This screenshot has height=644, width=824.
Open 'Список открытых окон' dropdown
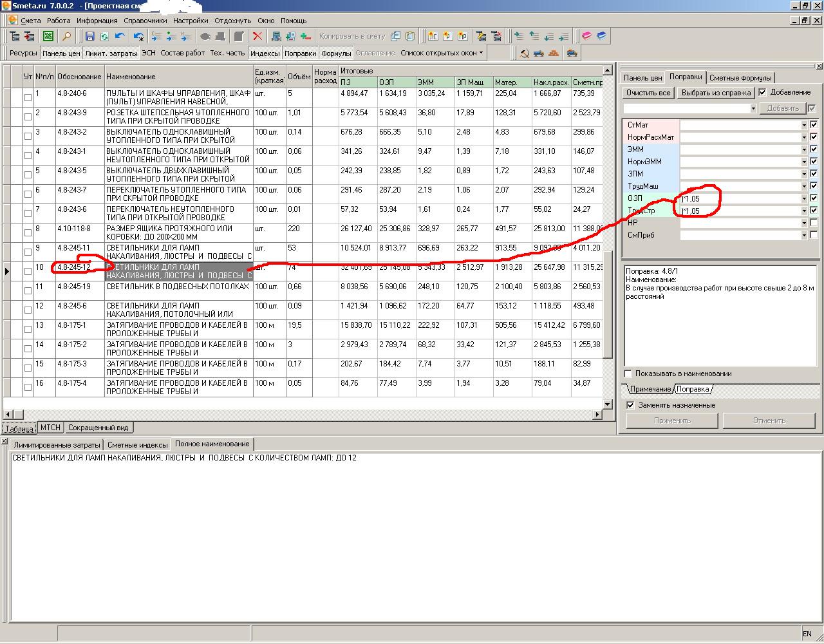pyautogui.click(x=442, y=53)
